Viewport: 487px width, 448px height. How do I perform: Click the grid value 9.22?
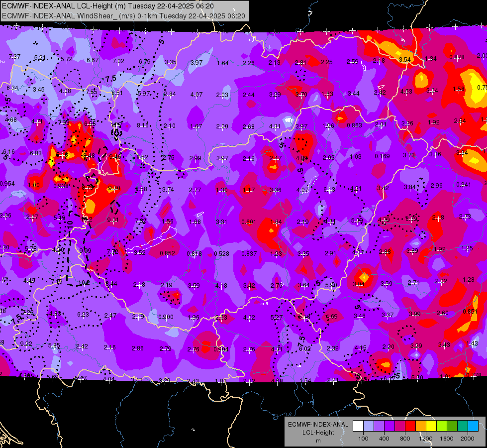tap(26, 344)
